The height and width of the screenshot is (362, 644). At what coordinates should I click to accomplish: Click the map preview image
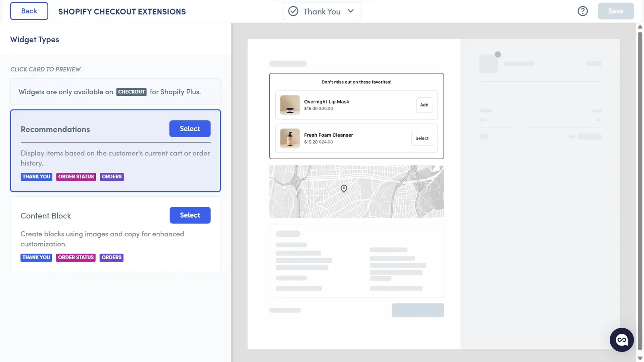click(x=357, y=191)
